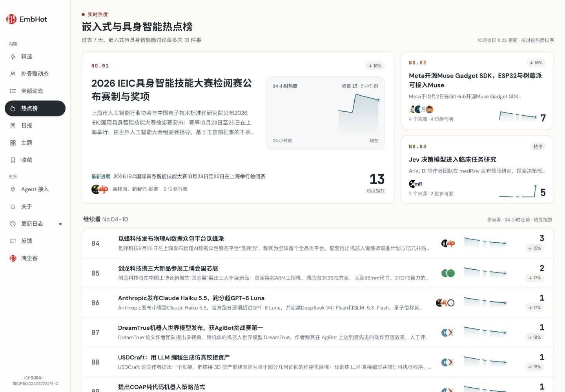
Task: Open the No.01 IEIC具身智能技能大赛 headline
Action: click(x=172, y=90)
